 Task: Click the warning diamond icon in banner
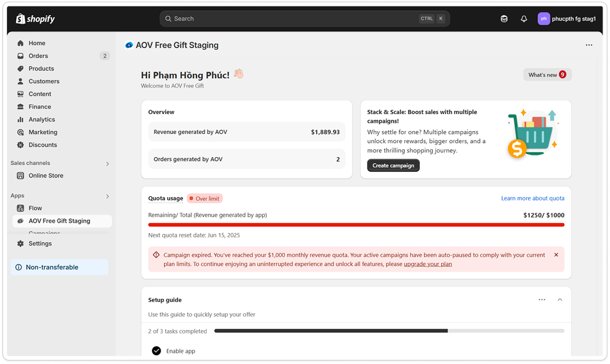tap(156, 255)
